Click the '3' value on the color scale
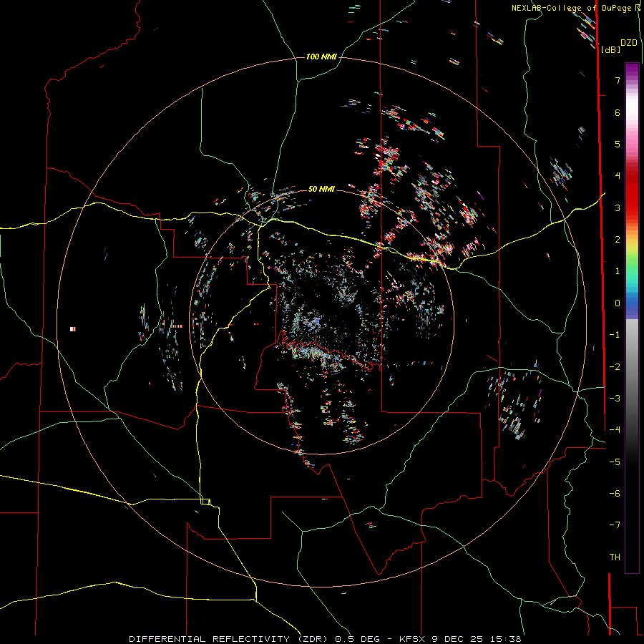The image size is (644, 644). coord(618,208)
